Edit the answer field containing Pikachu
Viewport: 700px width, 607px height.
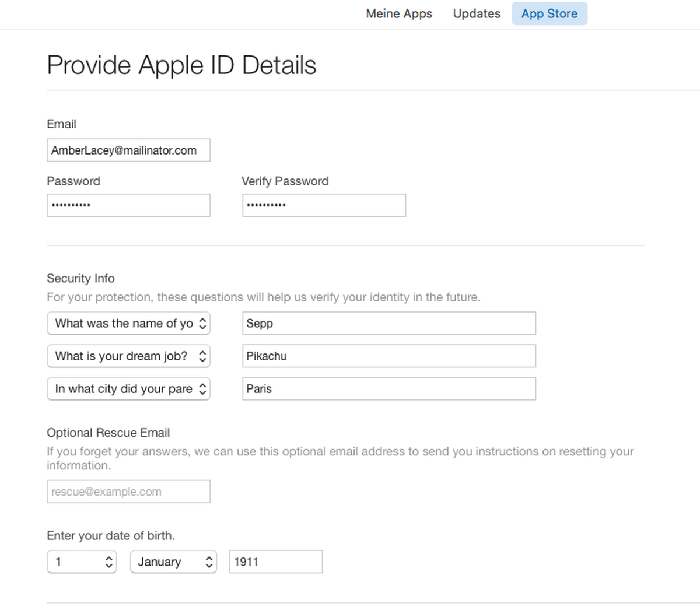click(389, 356)
